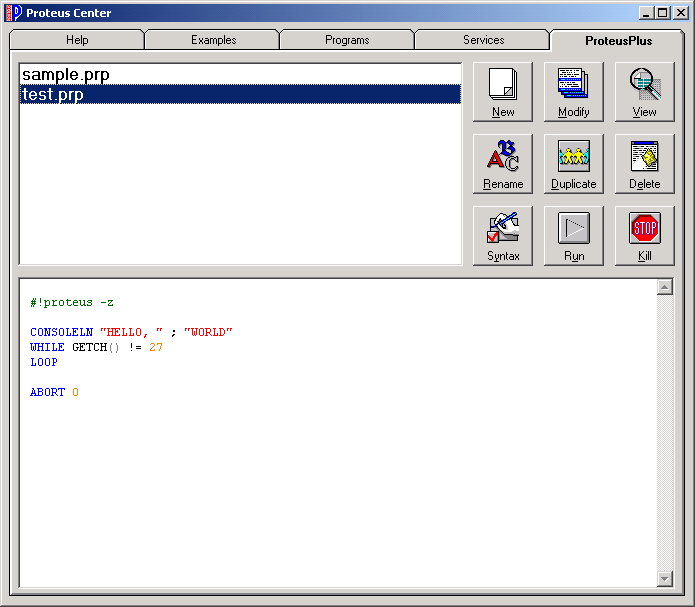
Task: Click the number 27 in code
Action: 156,347
